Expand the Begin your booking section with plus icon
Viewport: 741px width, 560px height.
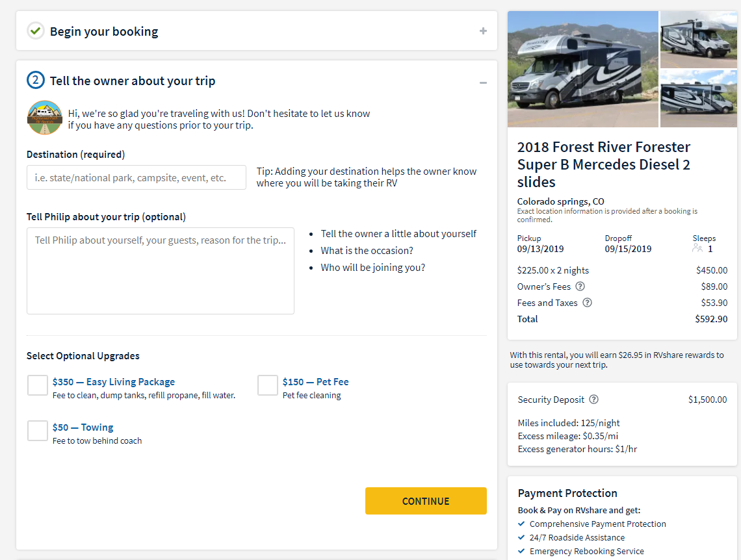click(483, 31)
